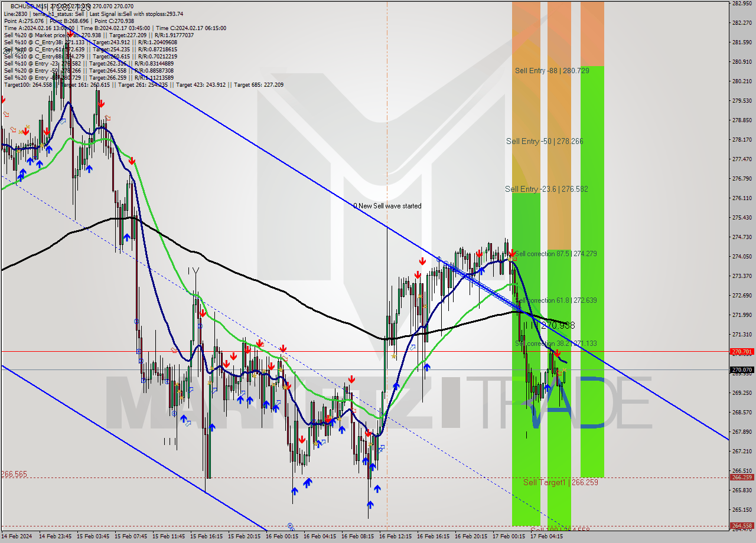Select the 271.310 price axis value
Image resolution: width=756 pixels, height=543 pixels.
[742, 334]
